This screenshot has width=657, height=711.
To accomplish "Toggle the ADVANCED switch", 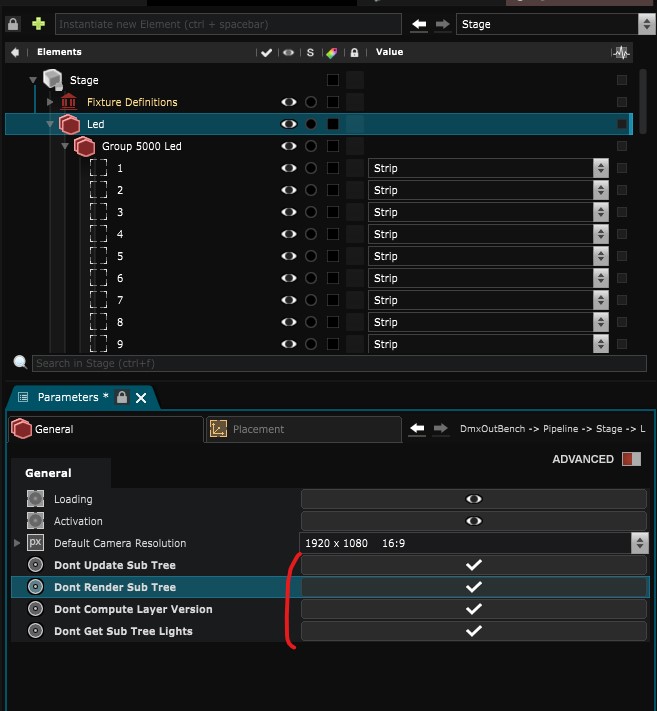I will pyautogui.click(x=630, y=459).
